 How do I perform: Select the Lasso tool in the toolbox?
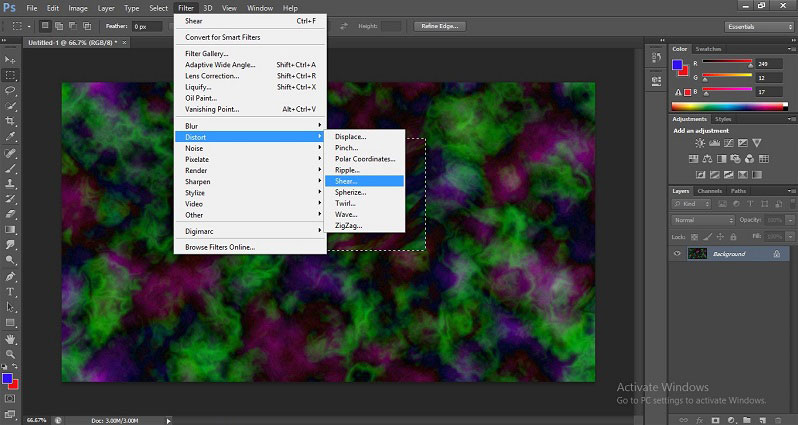click(10, 89)
